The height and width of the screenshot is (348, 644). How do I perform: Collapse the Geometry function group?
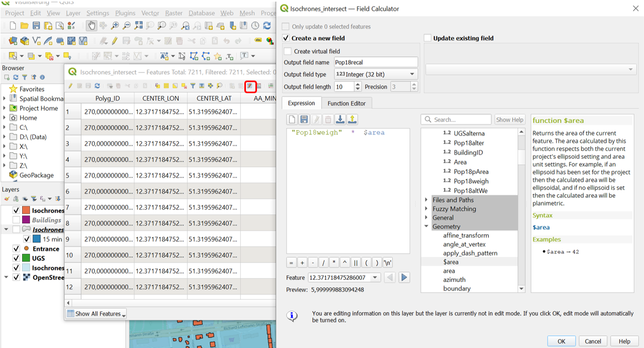tap(426, 227)
